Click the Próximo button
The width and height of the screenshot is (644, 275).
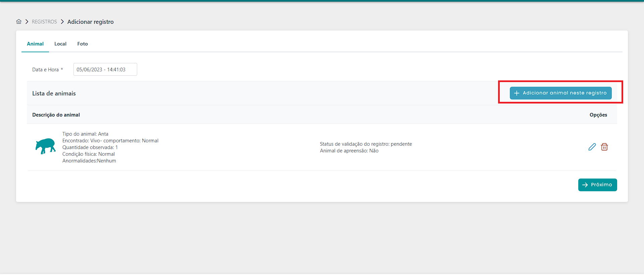[x=597, y=185]
